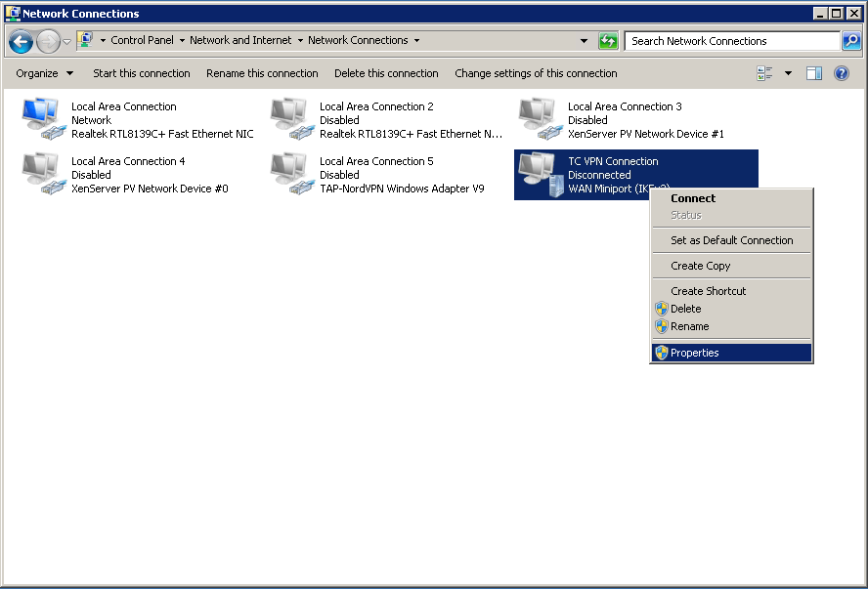Select the Local Area Connection 5 TAP-NordVPN icon
The image size is (868, 589).
[x=291, y=174]
